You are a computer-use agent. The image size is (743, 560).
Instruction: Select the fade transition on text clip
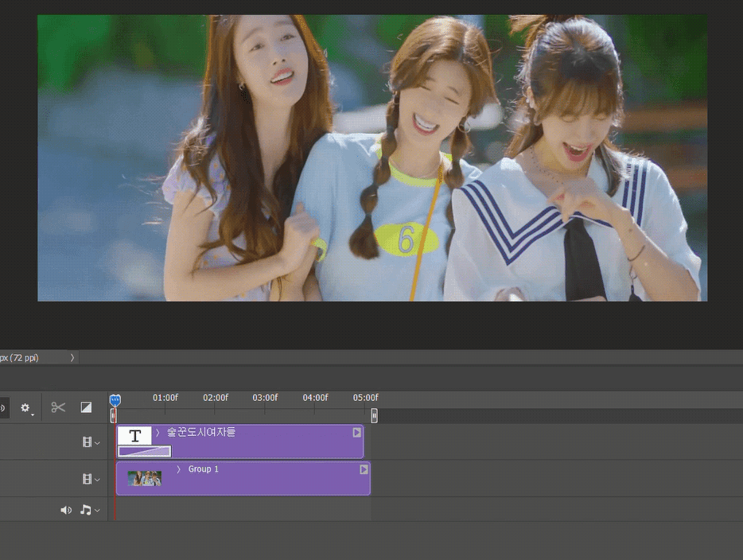[145, 452]
